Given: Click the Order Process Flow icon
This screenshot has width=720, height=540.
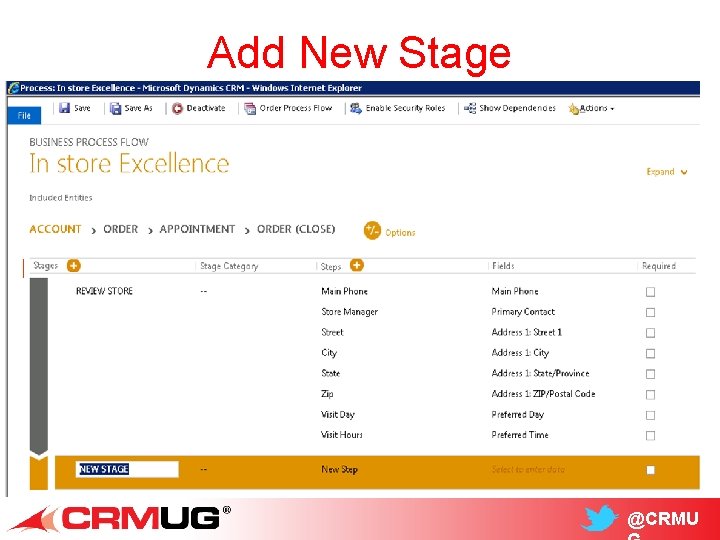Looking at the screenshot, I should pos(250,108).
